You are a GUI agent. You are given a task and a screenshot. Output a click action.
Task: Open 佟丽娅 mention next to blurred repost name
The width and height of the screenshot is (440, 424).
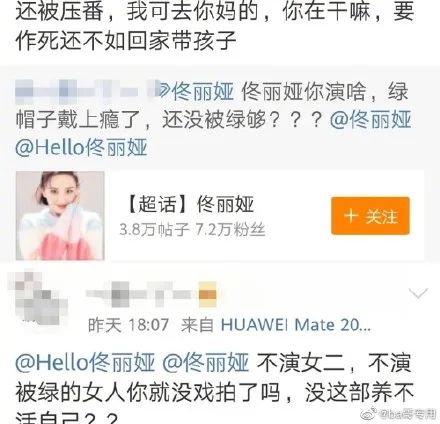pos(197,92)
